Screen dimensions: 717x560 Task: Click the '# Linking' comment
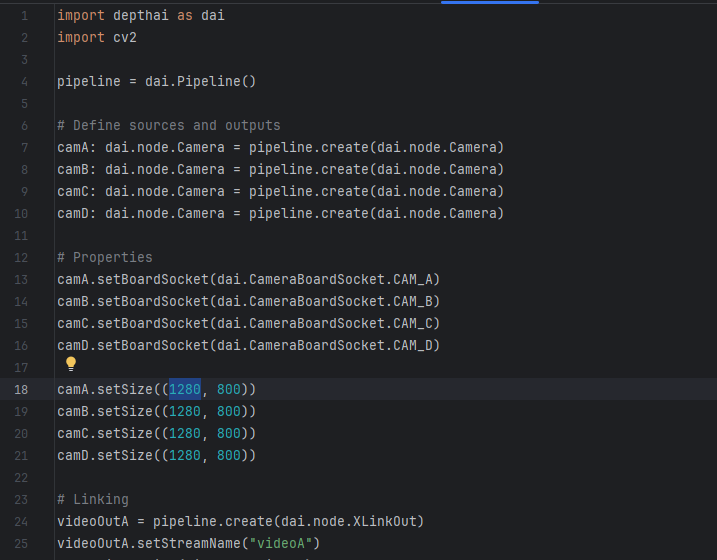92,499
